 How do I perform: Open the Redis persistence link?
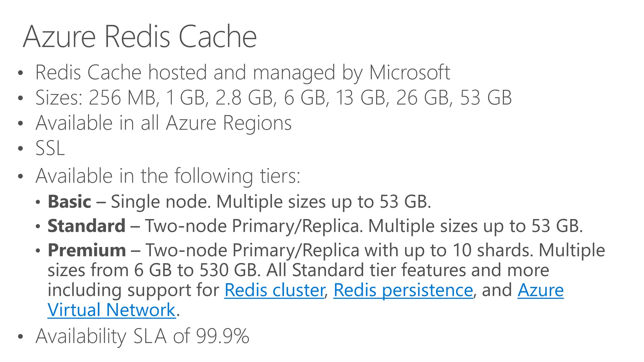pyautogui.click(x=403, y=290)
